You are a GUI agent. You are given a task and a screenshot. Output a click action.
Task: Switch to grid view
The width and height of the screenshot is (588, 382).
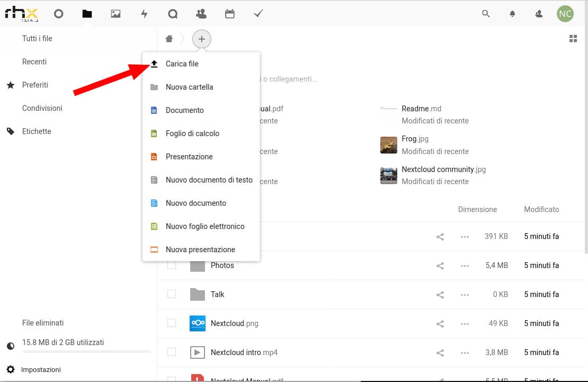point(573,39)
